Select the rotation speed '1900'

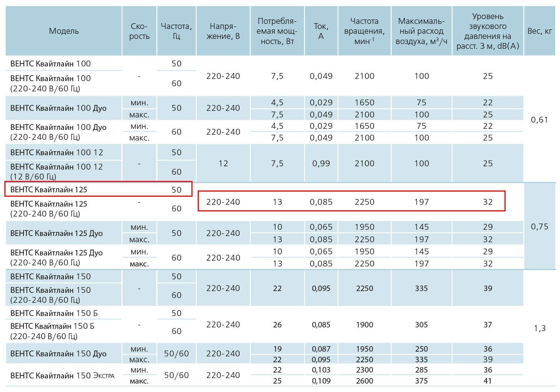[x=364, y=324]
